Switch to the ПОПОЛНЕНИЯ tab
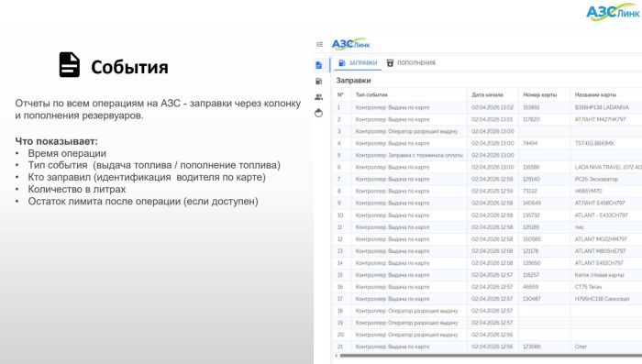This screenshot has height=364, width=642. [x=411, y=63]
